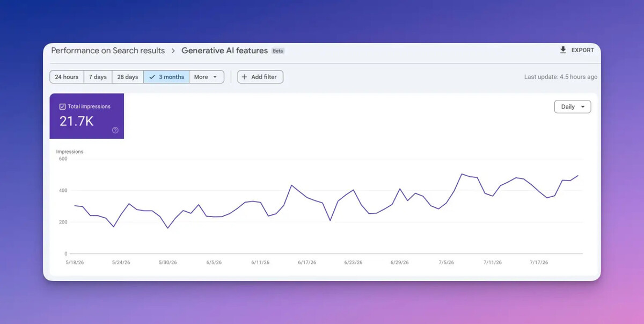Click the checkmark icon on 3 months
The height and width of the screenshot is (324, 644).
[152, 77]
